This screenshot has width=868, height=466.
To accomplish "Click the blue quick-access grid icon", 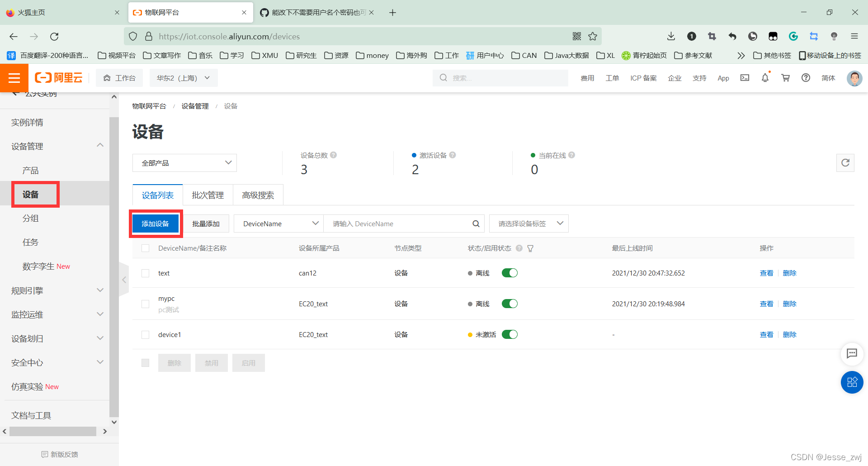I will coord(852,382).
